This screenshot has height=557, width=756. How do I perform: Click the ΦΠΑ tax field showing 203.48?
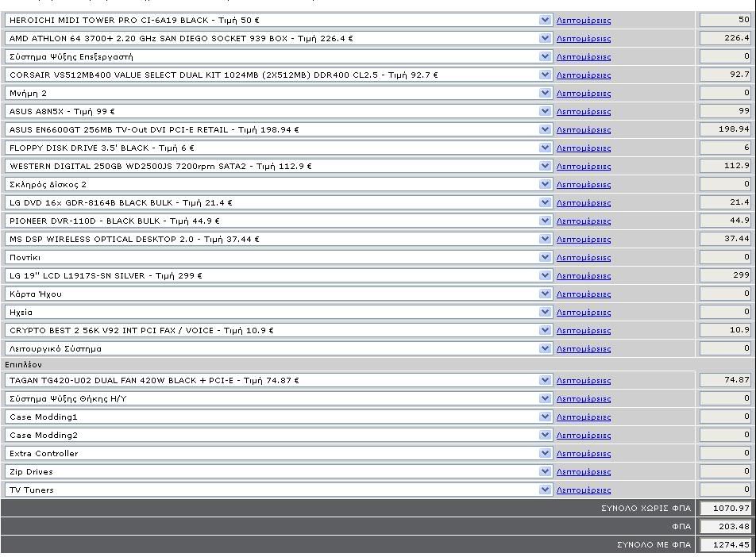725,527
